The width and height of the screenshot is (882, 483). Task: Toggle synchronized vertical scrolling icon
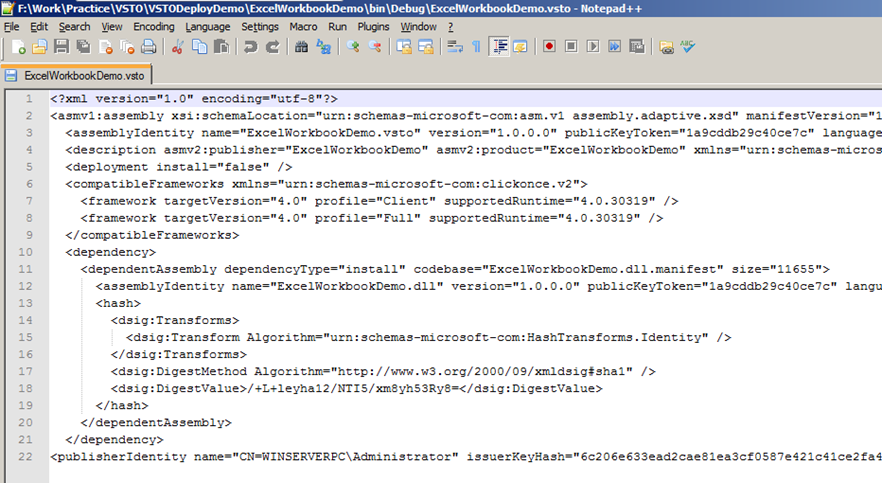pyautogui.click(x=404, y=47)
